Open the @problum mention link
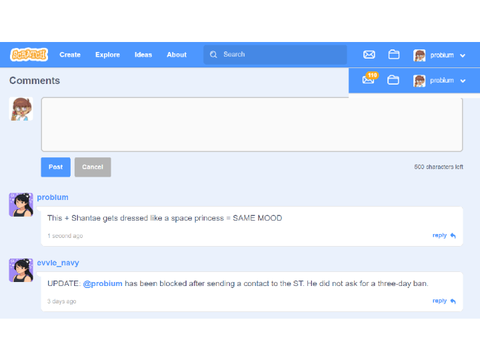 103,283
